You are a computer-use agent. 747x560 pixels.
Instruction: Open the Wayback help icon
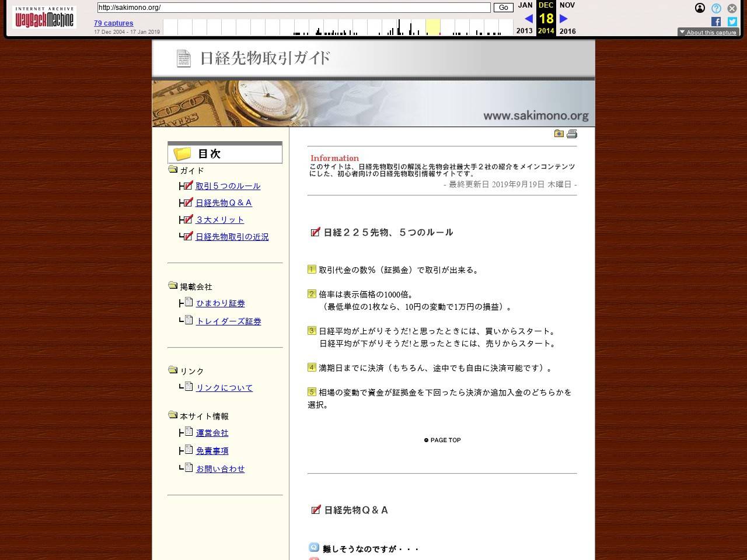[716, 8]
